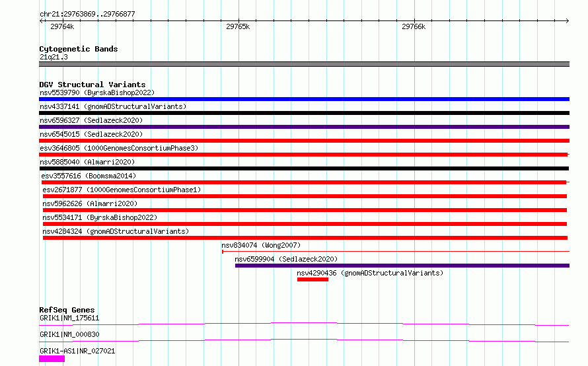This screenshot has width=588, height=366.
Task: Click the 29764k ruler tick label
Action: [62, 26]
